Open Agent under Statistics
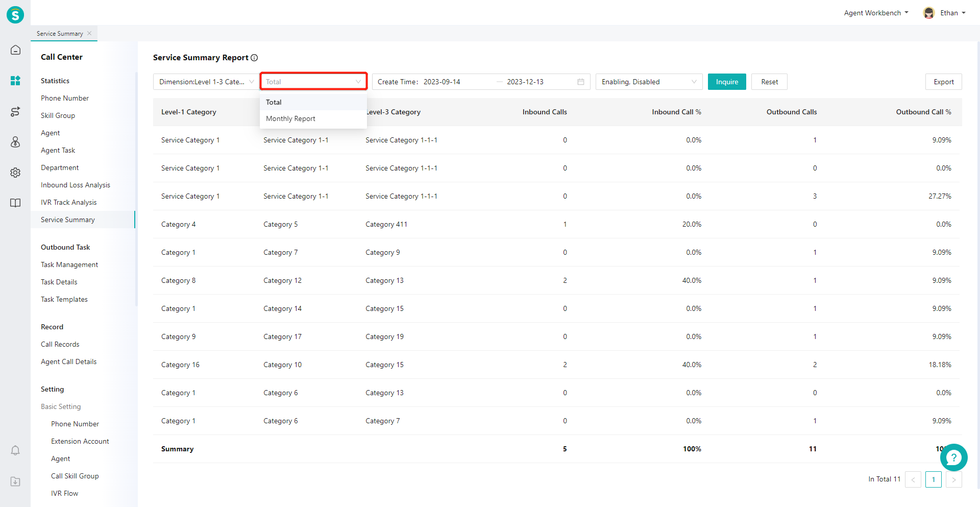980x507 pixels. (x=51, y=133)
